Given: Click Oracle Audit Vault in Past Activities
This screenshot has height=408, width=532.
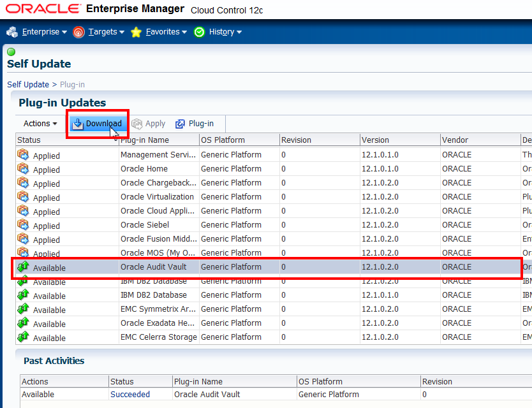Looking at the screenshot, I should click(x=207, y=395).
